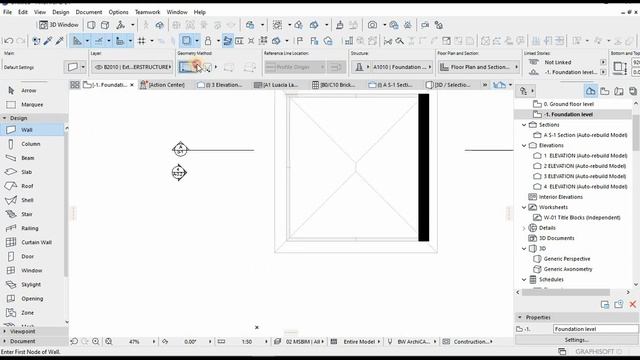Image resolution: width=640 pixels, height=360 pixels.
Task: Click the Settings button in Properties
Action: point(576,340)
